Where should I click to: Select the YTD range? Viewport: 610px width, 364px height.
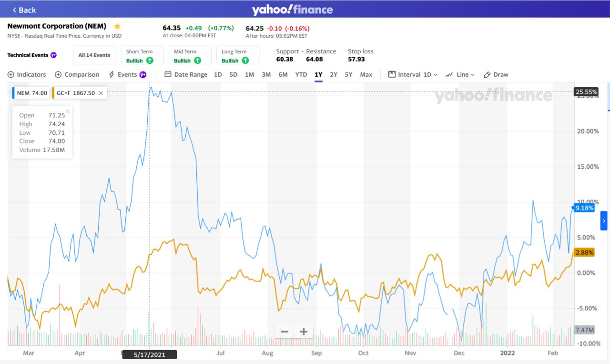pyautogui.click(x=301, y=74)
